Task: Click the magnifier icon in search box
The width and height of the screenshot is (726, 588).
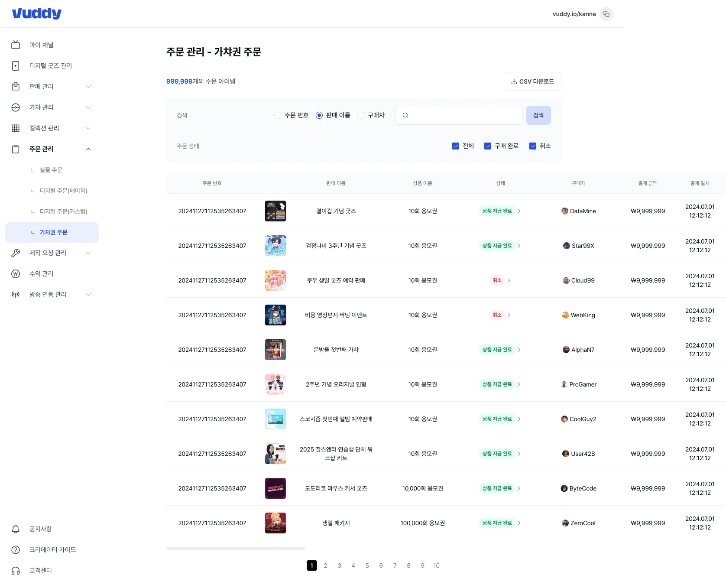Action: [x=405, y=115]
